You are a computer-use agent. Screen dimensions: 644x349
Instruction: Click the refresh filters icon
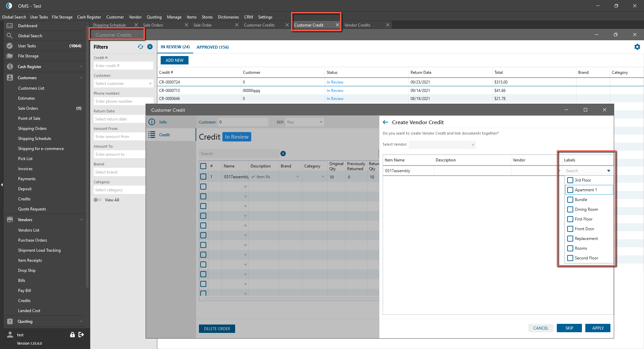point(141,47)
